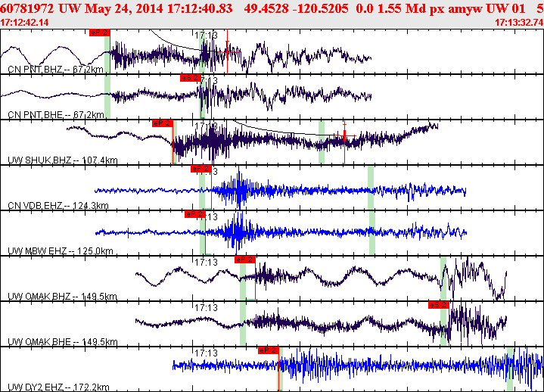Click the magnitude '1.55 Md' in the header

(402, 8)
